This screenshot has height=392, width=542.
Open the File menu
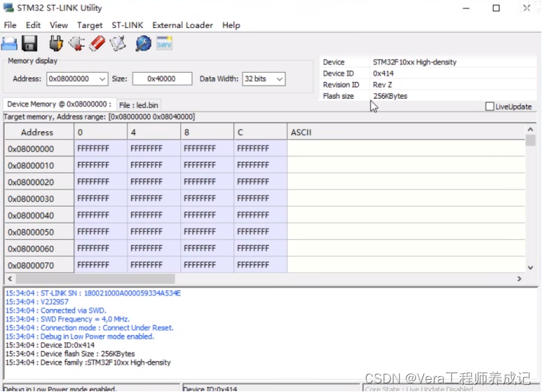(x=10, y=25)
